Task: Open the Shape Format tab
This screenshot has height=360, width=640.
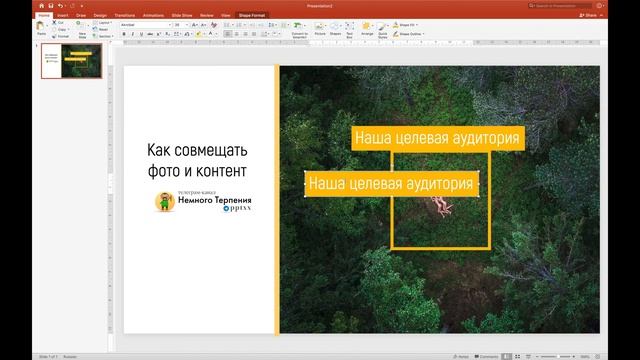Action: tap(252, 15)
